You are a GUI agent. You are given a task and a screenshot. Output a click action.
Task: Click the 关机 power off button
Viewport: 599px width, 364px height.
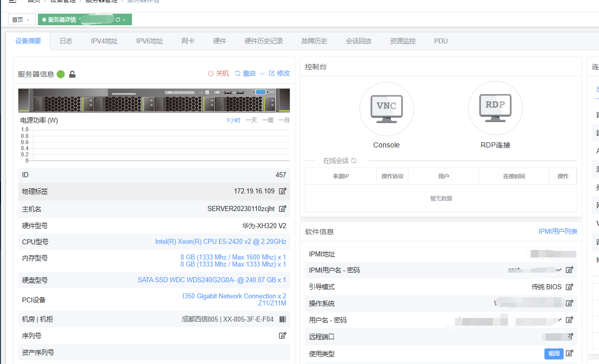(x=218, y=73)
